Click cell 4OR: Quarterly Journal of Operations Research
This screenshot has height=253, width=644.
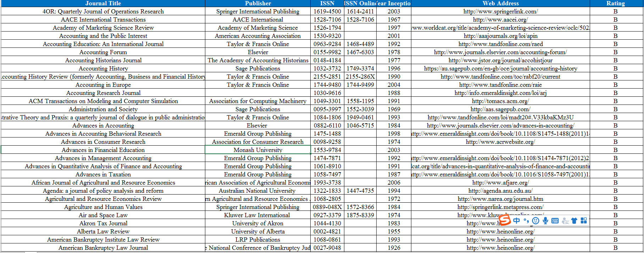pos(103,11)
